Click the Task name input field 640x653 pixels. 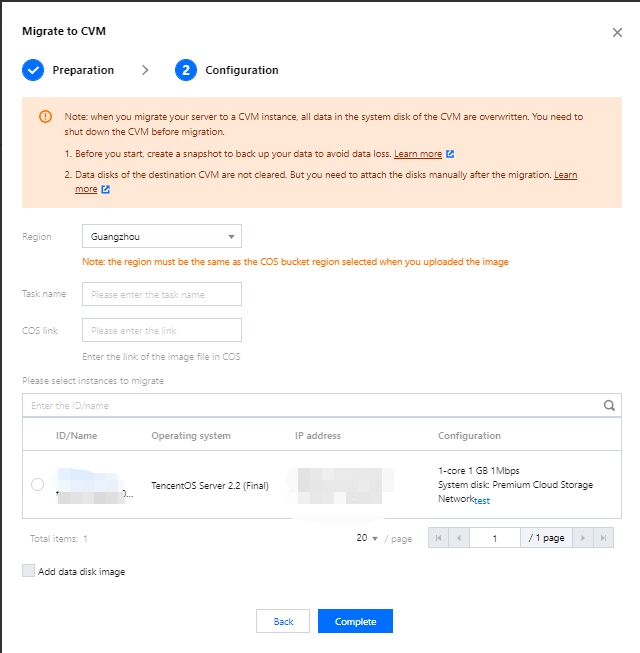(161, 294)
